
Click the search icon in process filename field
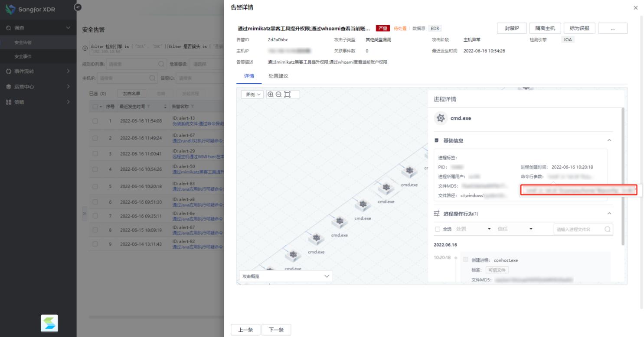coord(608,229)
